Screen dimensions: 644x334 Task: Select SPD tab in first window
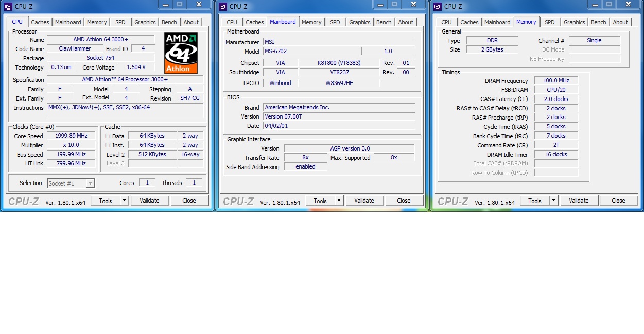click(120, 22)
